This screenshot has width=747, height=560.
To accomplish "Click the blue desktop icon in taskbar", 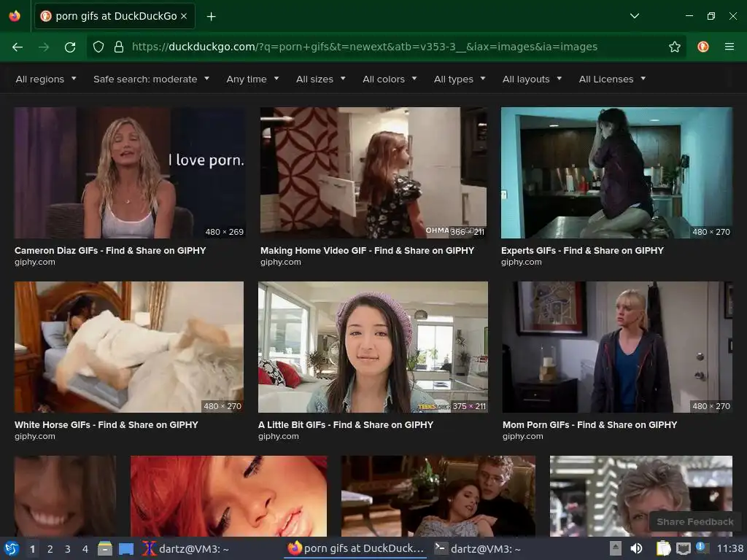I will pyautogui.click(x=126, y=548).
